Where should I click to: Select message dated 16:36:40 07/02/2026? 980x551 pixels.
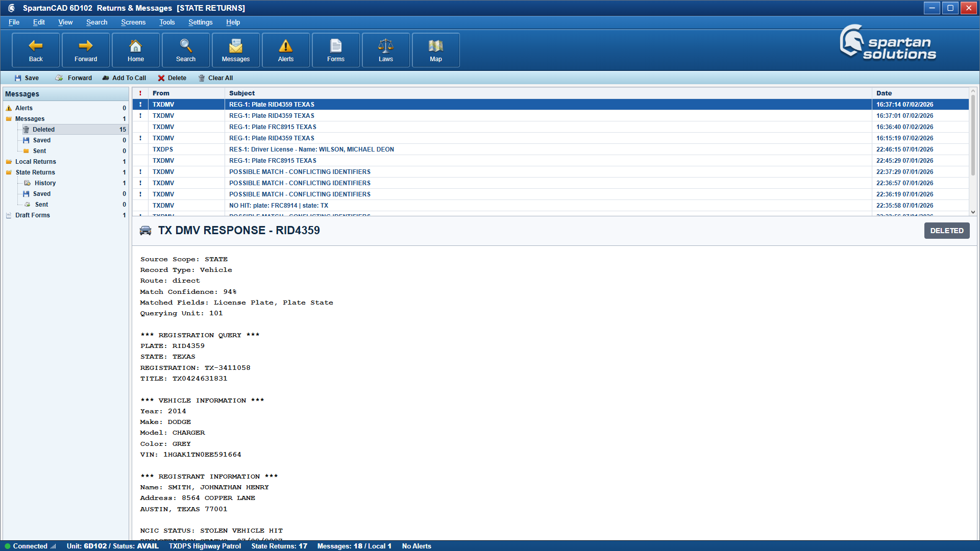coord(551,127)
